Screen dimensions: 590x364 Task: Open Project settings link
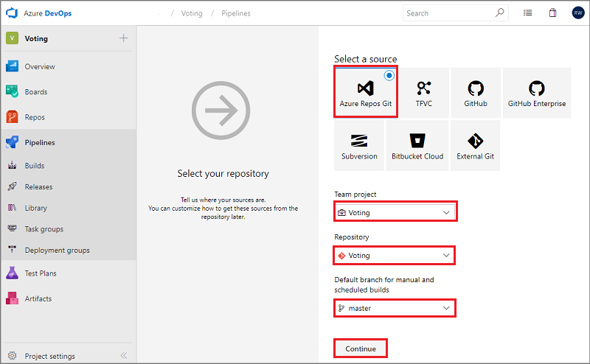[49, 356]
